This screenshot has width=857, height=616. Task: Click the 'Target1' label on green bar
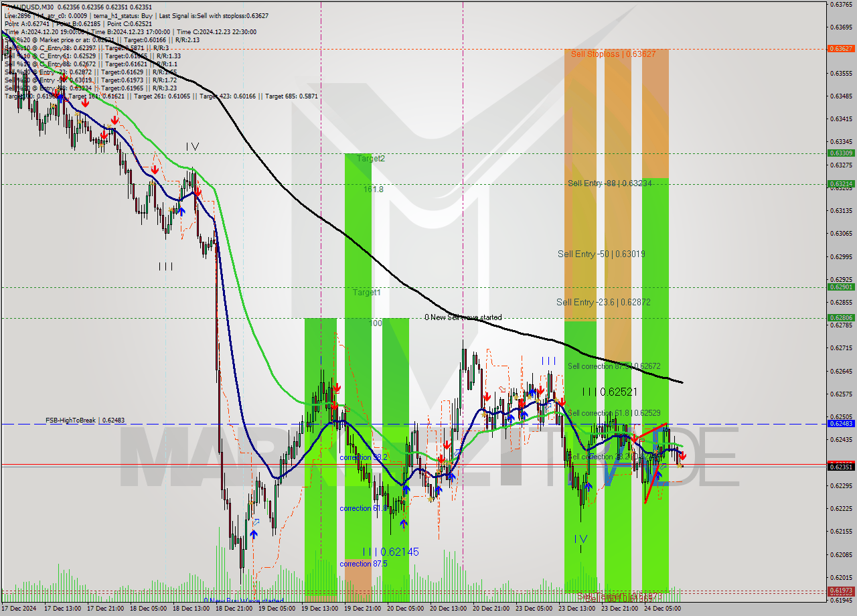pos(367,293)
